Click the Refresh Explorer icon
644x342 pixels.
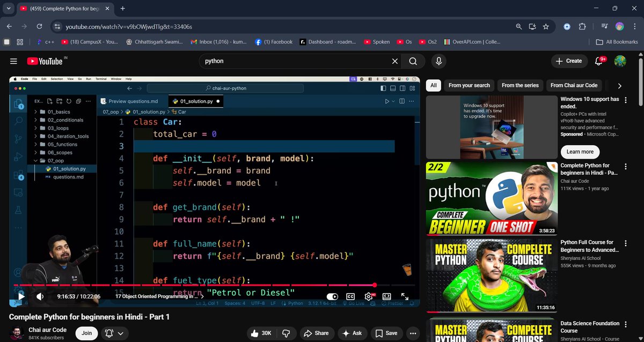(69, 101)
